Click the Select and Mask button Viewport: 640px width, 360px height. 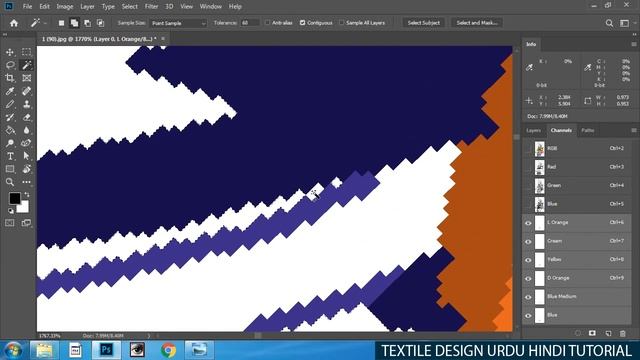477,23
